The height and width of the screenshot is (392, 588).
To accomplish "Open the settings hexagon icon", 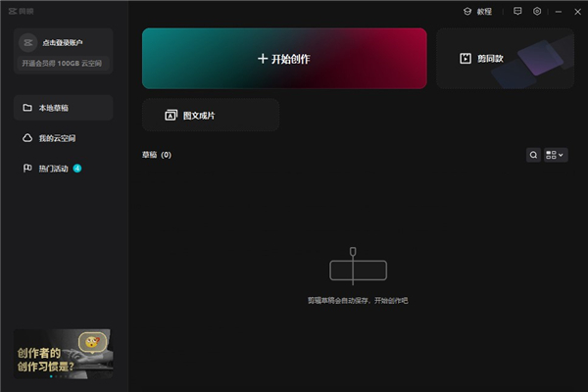I will click(x=537, y=11).
